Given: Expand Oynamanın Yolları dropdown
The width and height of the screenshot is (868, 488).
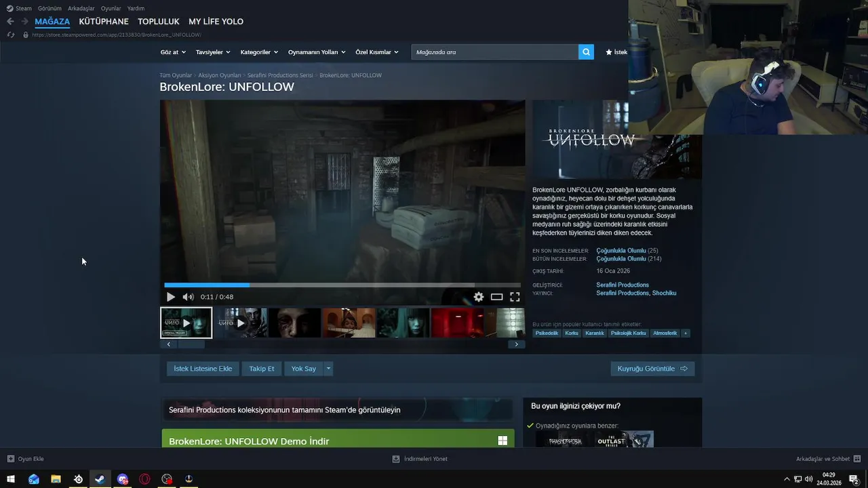Looking at the screenshot, I should point(317,52).
